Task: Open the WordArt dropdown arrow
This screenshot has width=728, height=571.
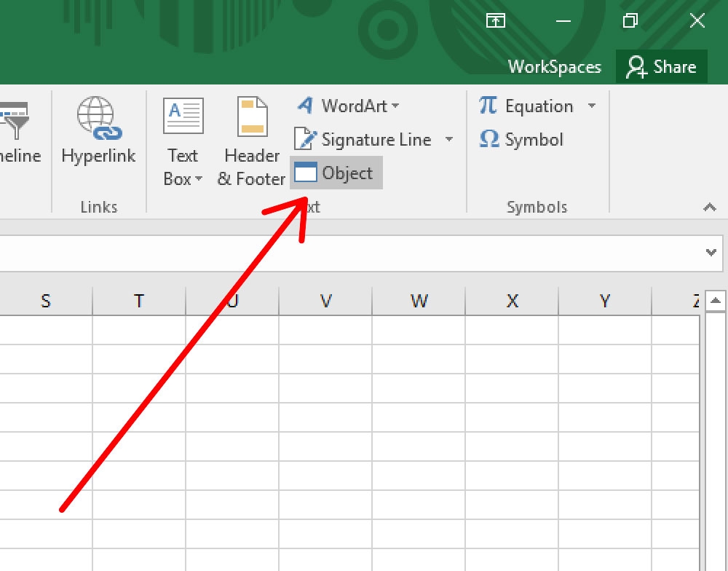Action: (395, 106)
